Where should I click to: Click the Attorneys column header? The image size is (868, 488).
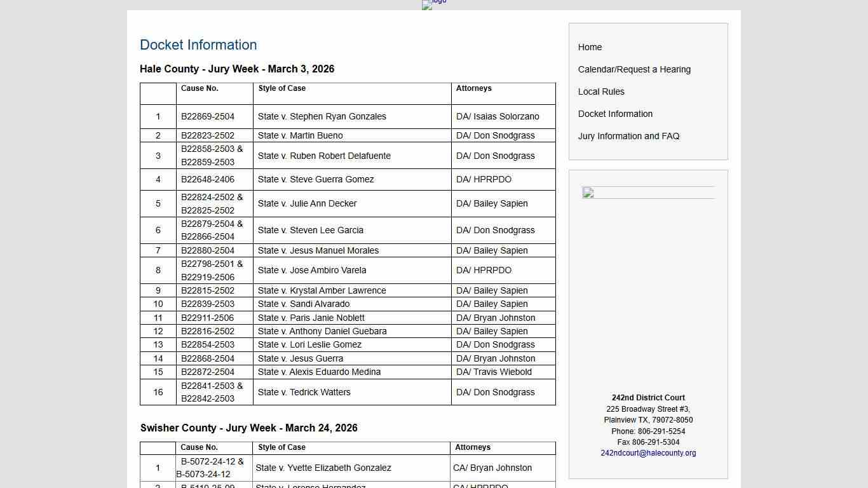click(x=473, y=88)
